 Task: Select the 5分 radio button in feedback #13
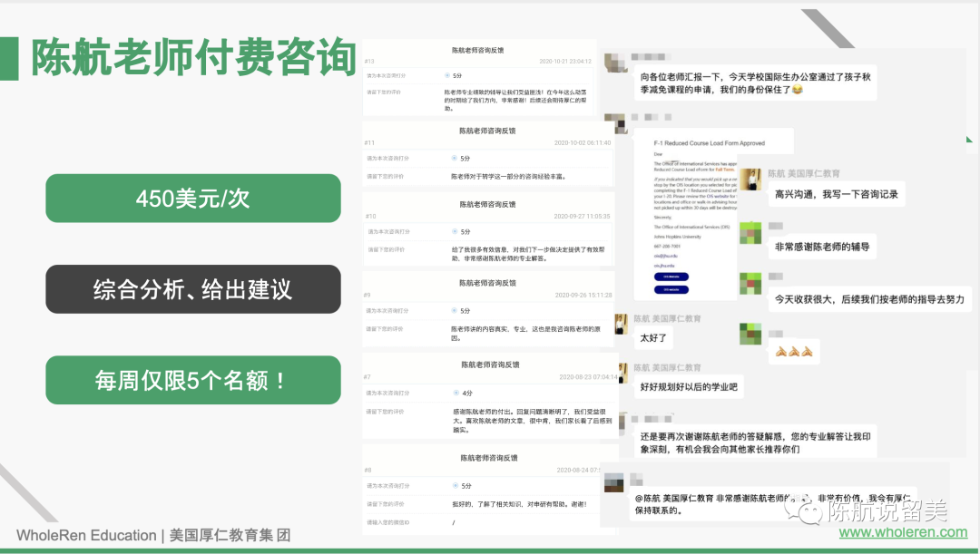click(447, 75)
